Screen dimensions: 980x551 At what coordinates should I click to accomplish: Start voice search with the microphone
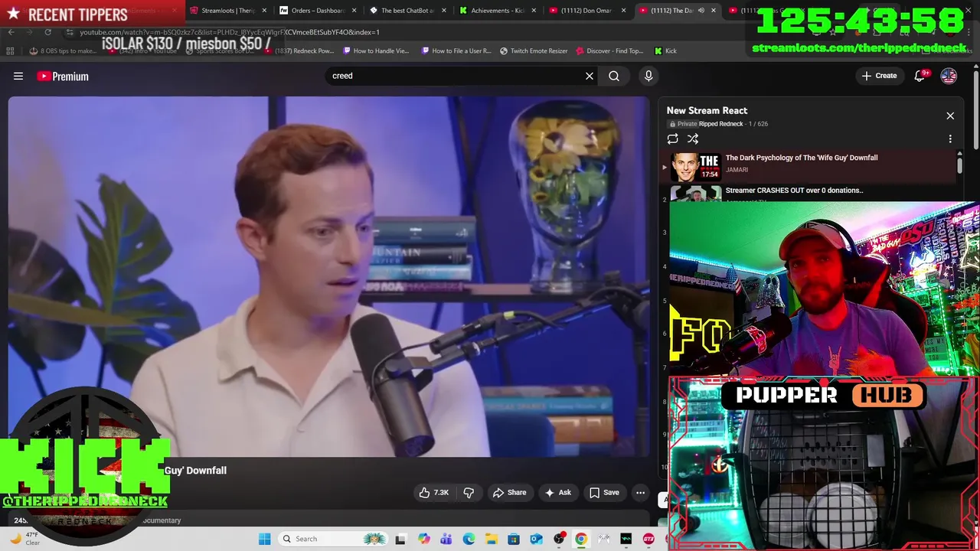pos(648,76)
